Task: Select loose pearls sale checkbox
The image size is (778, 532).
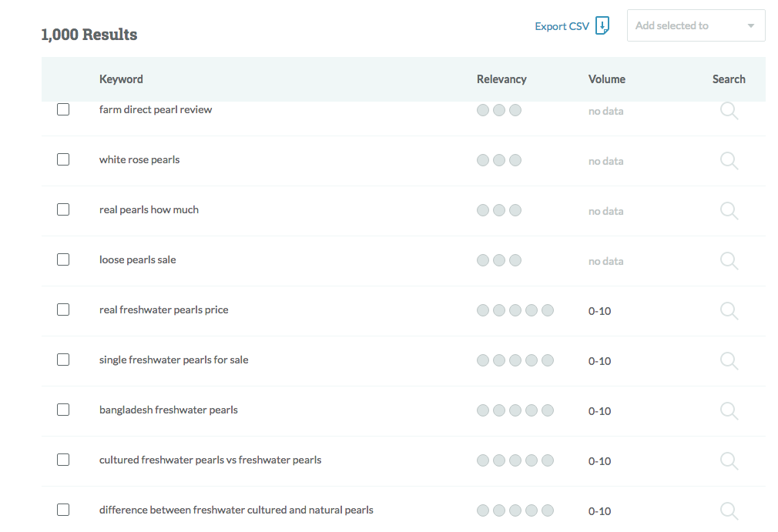Action: pos(63,259)
